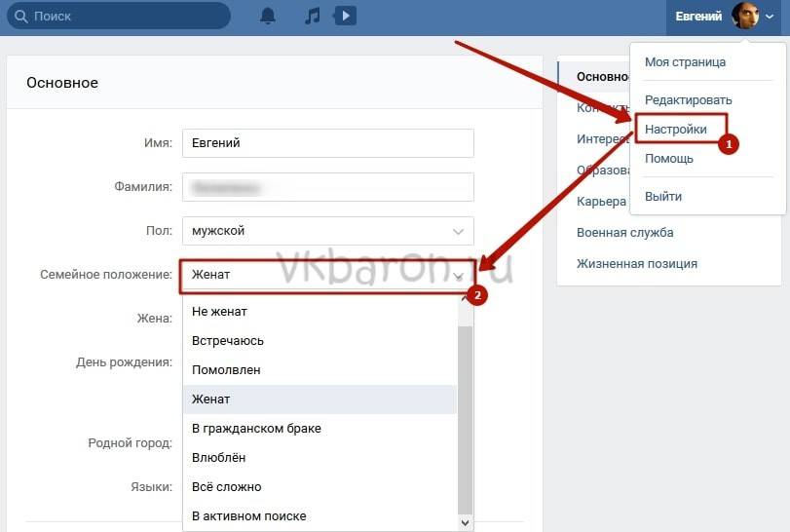
Task: Click the notifications bell icon
Action: [268, 17]
